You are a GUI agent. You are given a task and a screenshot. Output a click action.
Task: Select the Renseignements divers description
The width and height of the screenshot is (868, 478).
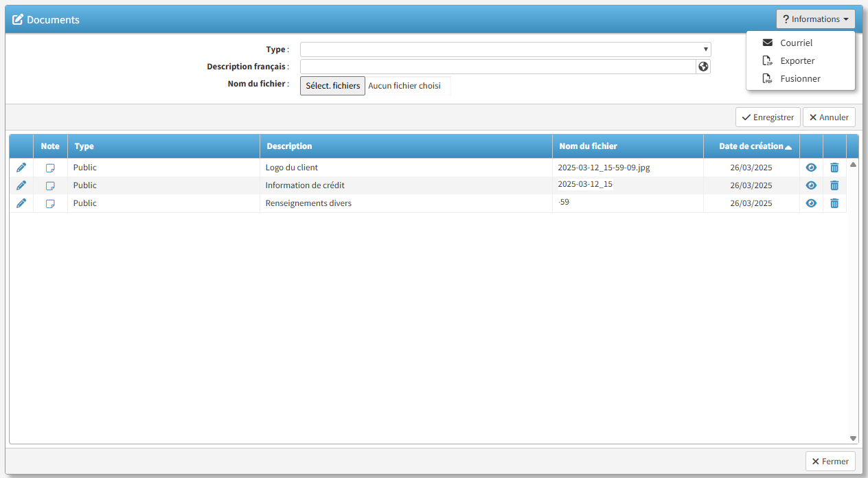(308, 203)
